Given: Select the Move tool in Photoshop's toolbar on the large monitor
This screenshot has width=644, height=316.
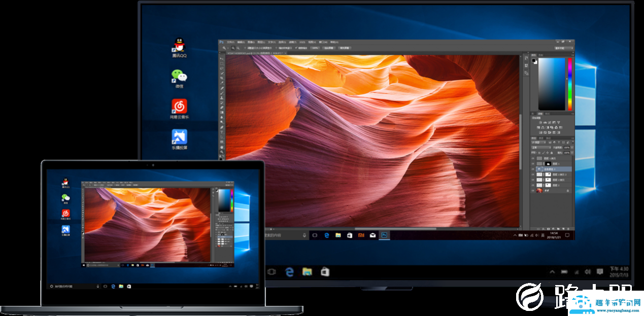Looking at the screenshot, I should pos(222,58).
